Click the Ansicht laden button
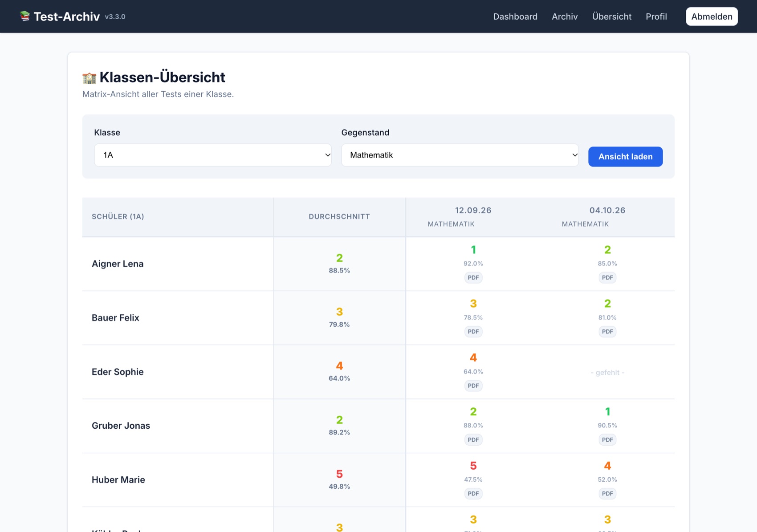 pos(625,157)
